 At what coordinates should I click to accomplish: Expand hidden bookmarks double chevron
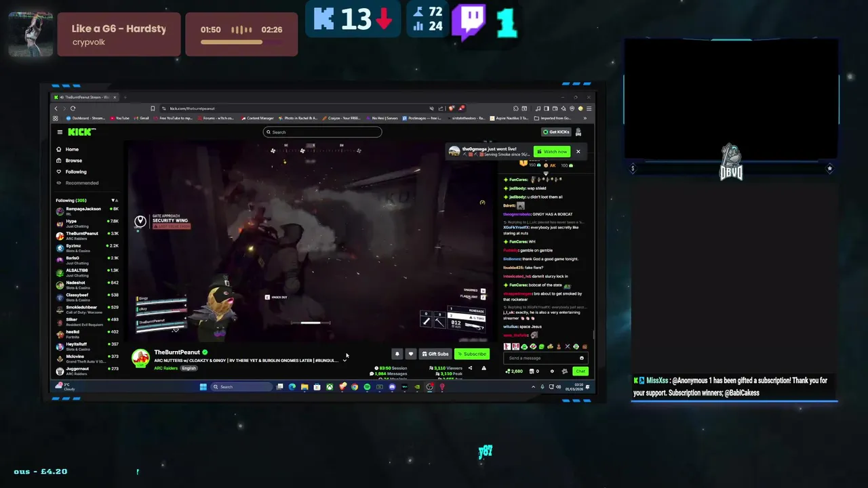[x=585, y=118]
